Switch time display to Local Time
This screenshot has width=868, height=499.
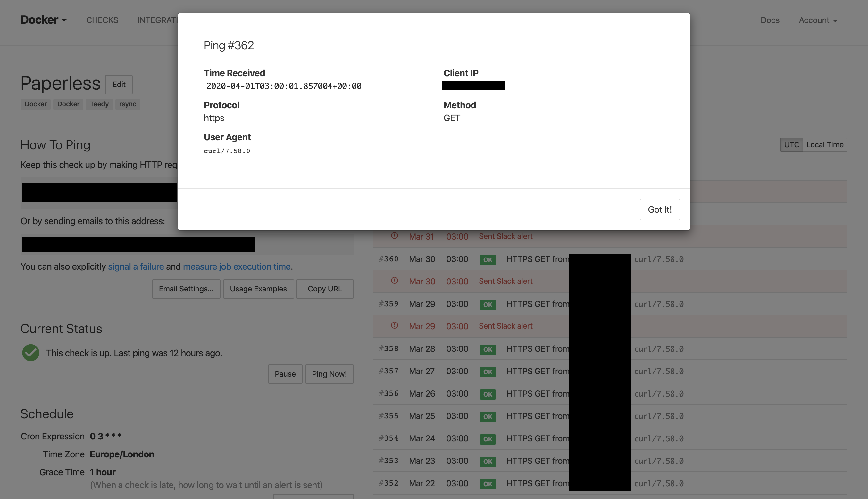coord(824,145)
